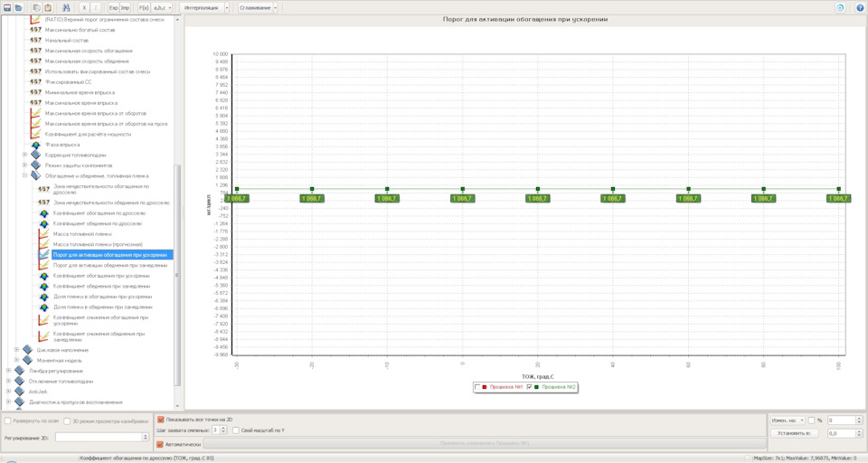Click the F(x) function toolbar button
This screenshot has height=463, width=868.
pos(144,8)
